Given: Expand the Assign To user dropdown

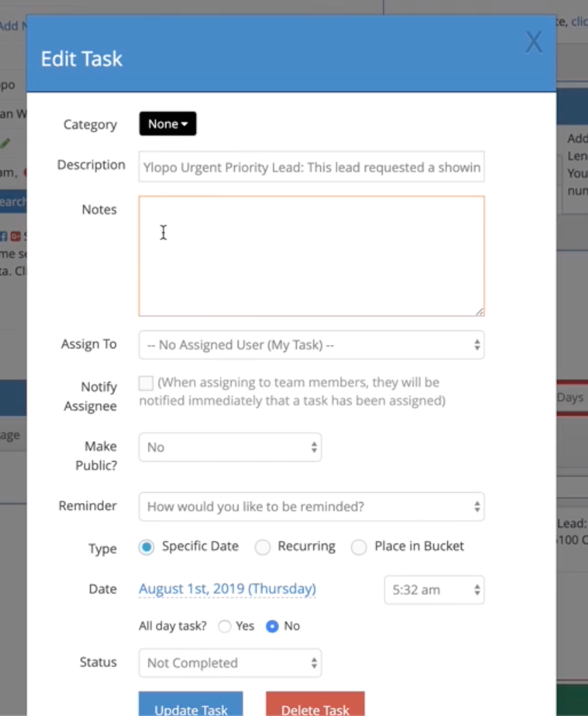Looking at the screenshot, I should point(311,345).
